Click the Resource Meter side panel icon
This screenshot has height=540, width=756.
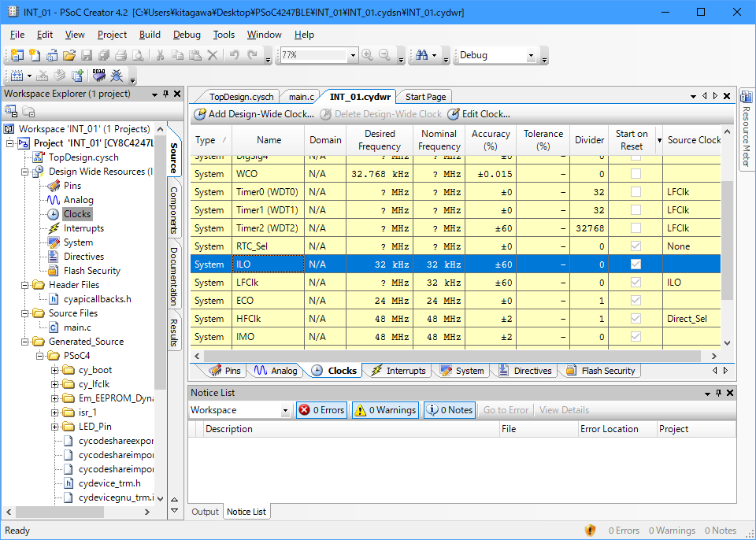[747, 98]
